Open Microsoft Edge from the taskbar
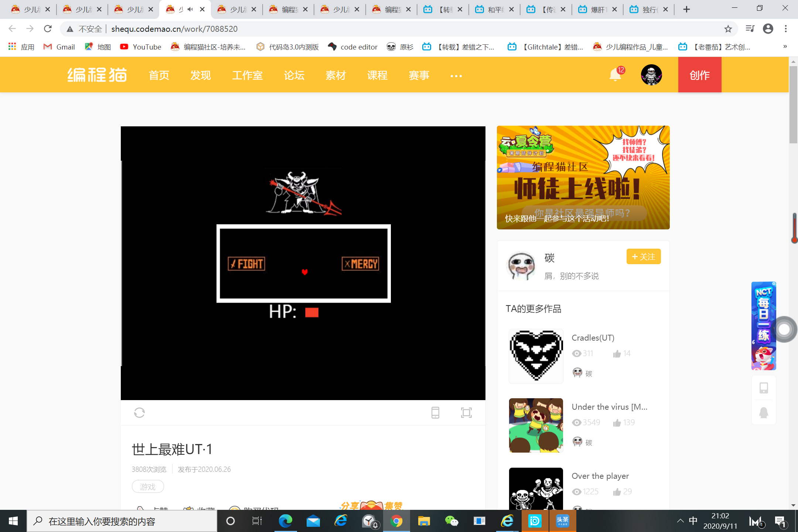The height and width of the screenshot is (532, 798). click(x=285, y=521)
